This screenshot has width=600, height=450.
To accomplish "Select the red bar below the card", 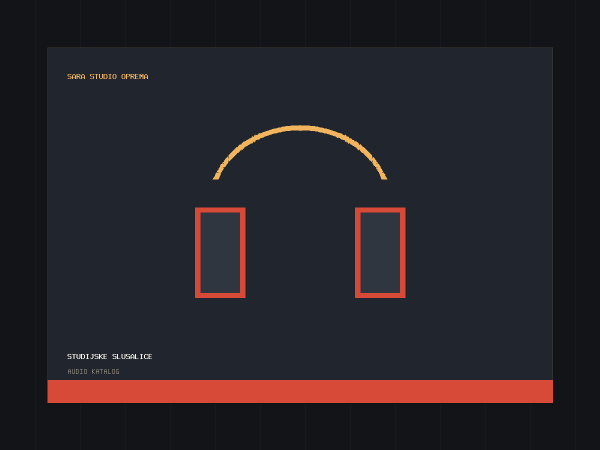I will click(300, 391).
